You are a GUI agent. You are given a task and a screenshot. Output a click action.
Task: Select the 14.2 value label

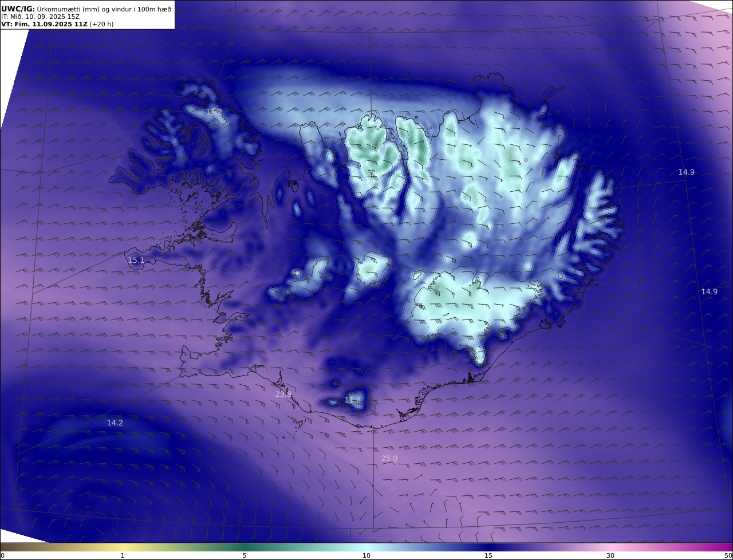pos(115,423)
